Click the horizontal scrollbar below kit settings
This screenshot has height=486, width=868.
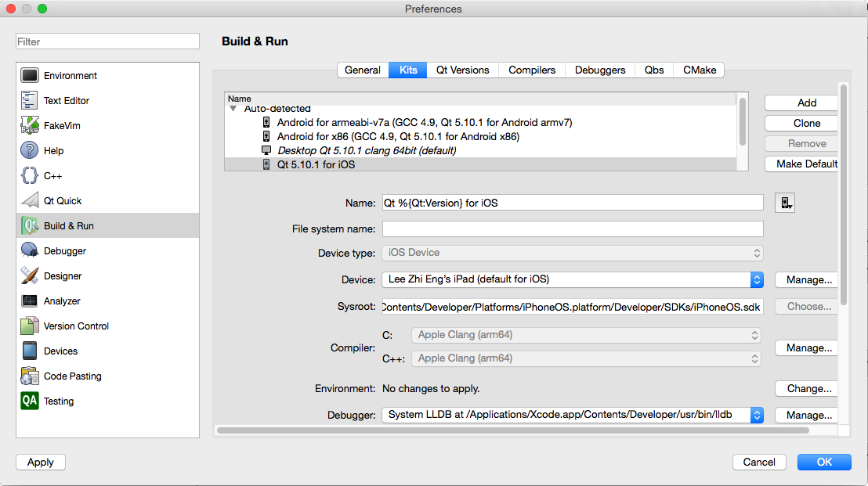click(x=512, y=430)
